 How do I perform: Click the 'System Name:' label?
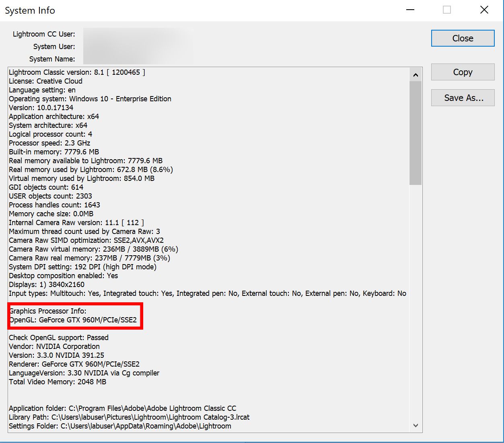(52, 59)
